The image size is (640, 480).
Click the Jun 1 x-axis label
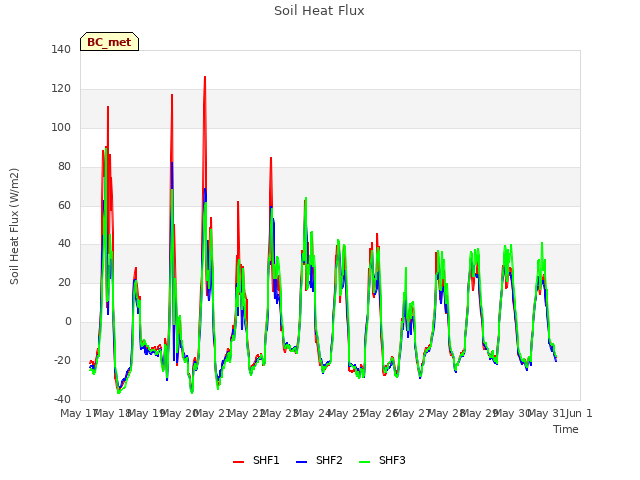pyautogui.click(x=579, y=413)
